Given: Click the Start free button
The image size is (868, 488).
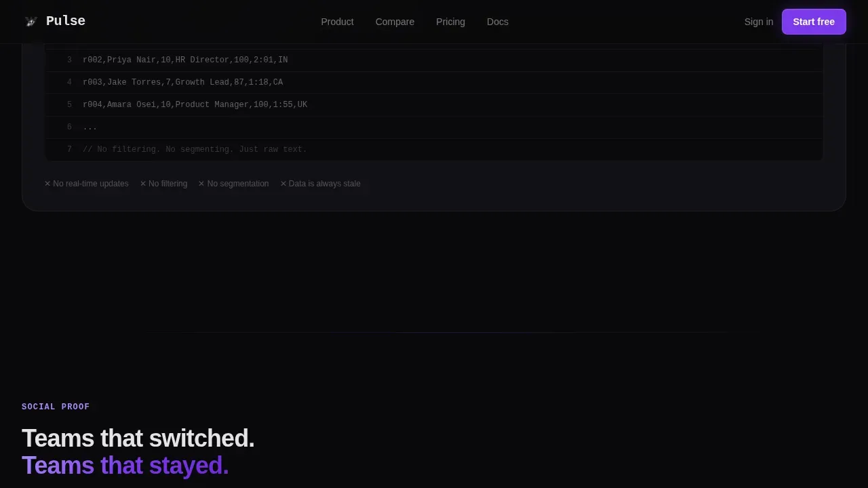Looking at the screenshot, I should click(814, 22).
